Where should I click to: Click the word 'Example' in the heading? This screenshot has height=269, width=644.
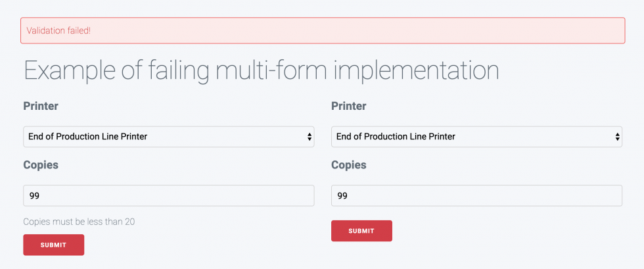(x=70, y=71)
